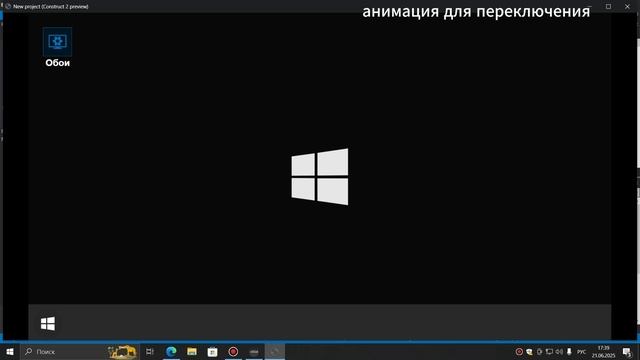Open the notification center icon

(627, 351)
